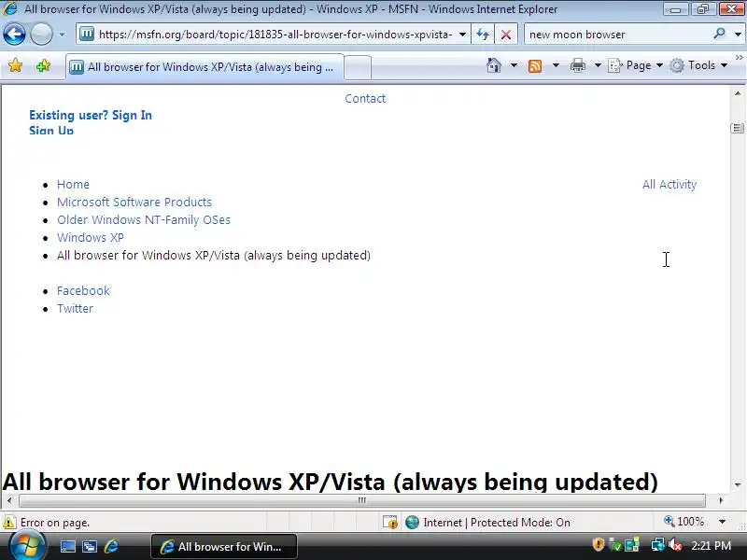This screenshot has width=747, height=560.
Task: Click the horizontal scrollbar right arrow
Action: (x=721, y=500)
